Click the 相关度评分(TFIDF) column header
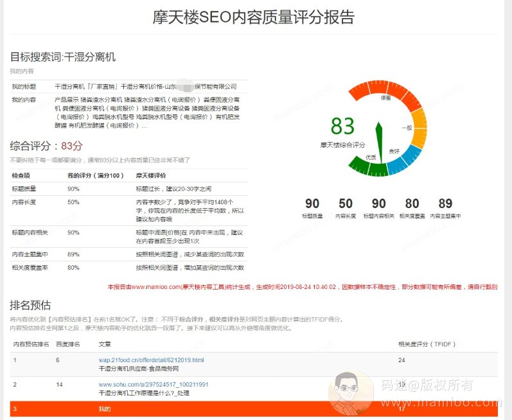Screen dimensions: 512x420 click(x=427, y=345)
